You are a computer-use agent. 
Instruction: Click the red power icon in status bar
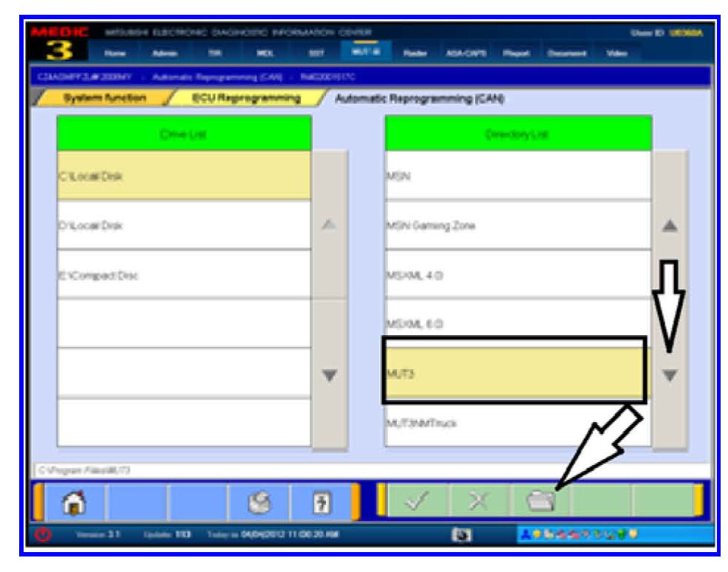click(43, 534)
